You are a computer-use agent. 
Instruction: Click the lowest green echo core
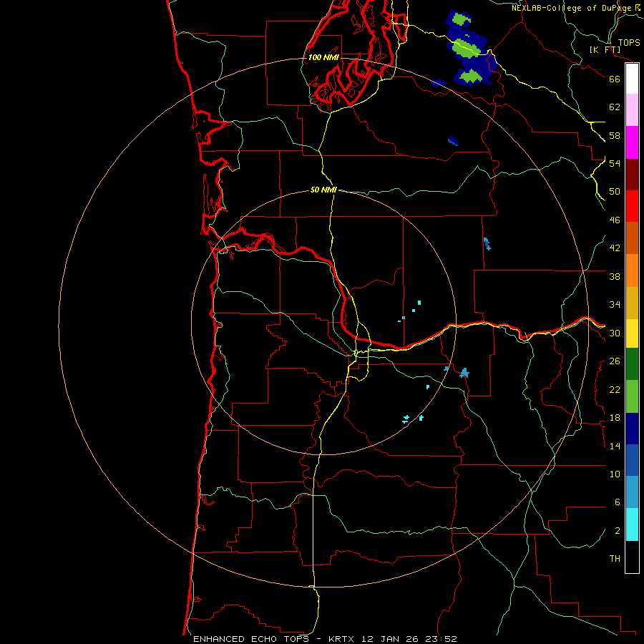470,77
